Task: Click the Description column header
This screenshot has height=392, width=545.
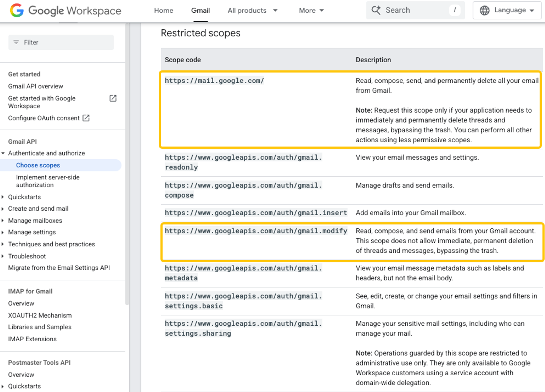Action: pyautogui.click(x=373, y=60)
